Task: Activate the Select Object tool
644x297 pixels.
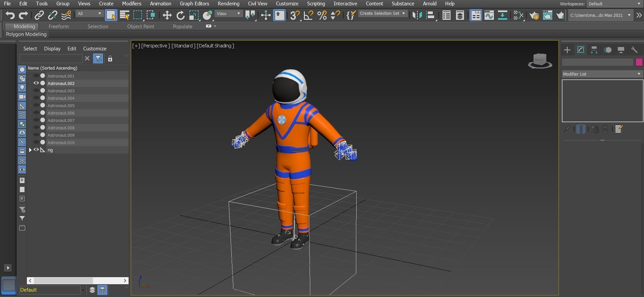Action: (111, 15)
